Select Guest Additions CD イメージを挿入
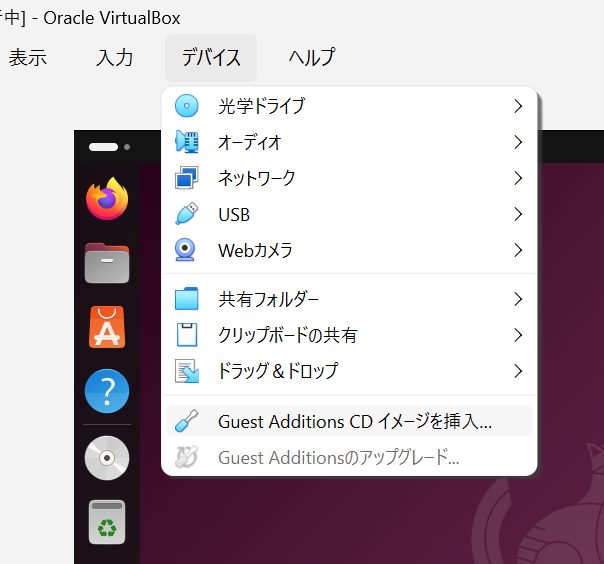The image size is (604, 564). [x=349, y=421]
